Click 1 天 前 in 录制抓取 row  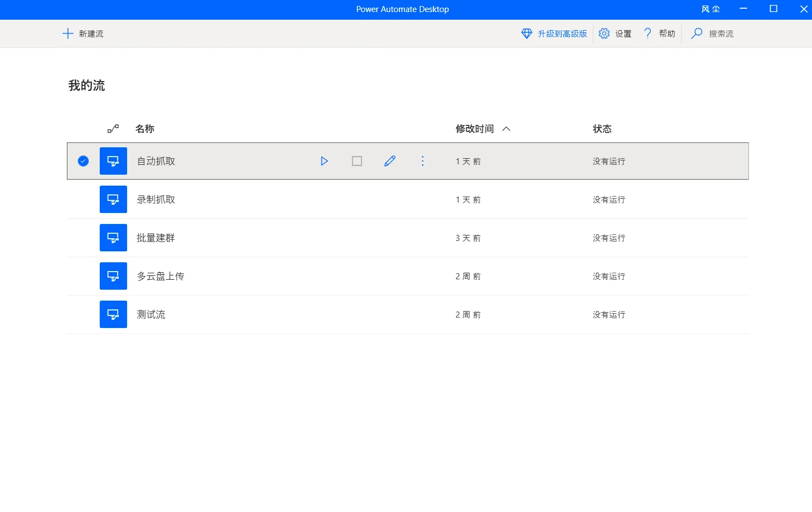click(468, 200)
